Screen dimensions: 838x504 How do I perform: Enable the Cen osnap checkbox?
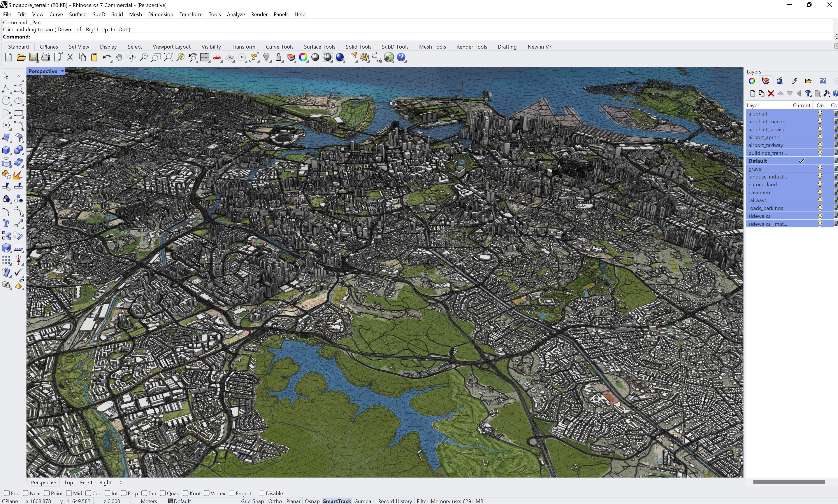[x=88, y=493]
